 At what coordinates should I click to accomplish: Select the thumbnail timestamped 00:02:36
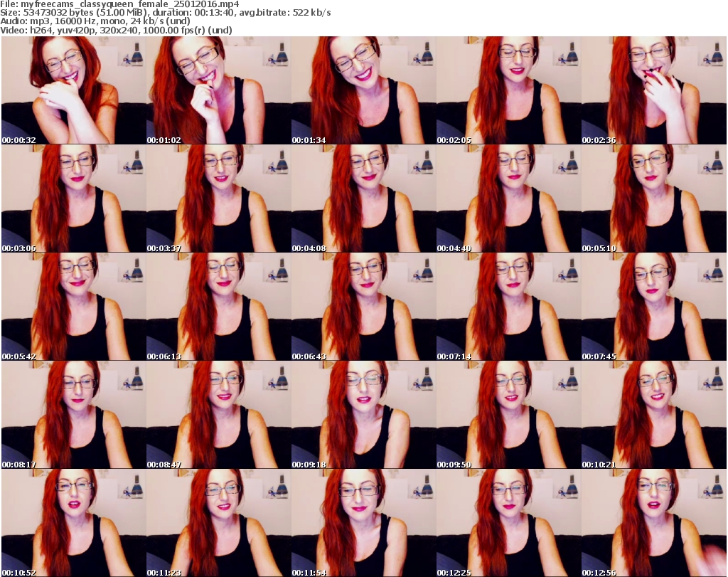654,90
